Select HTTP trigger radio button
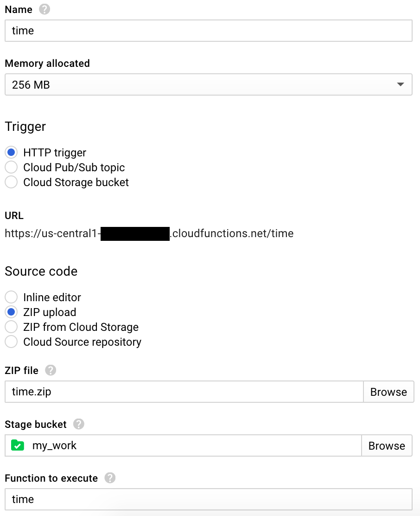 11,152
